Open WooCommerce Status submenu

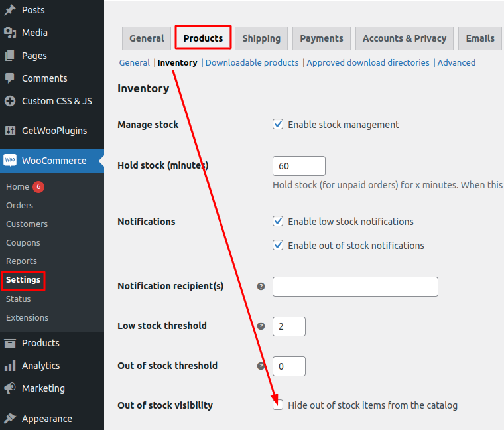pos(19,299)
